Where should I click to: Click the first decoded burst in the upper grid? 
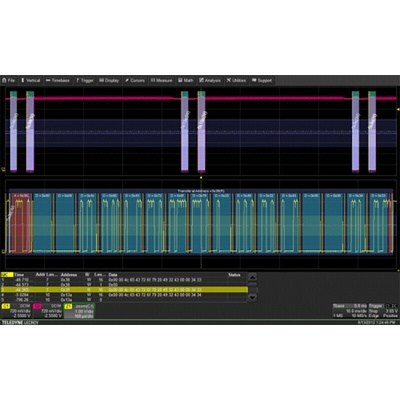[x=13, y=132]
